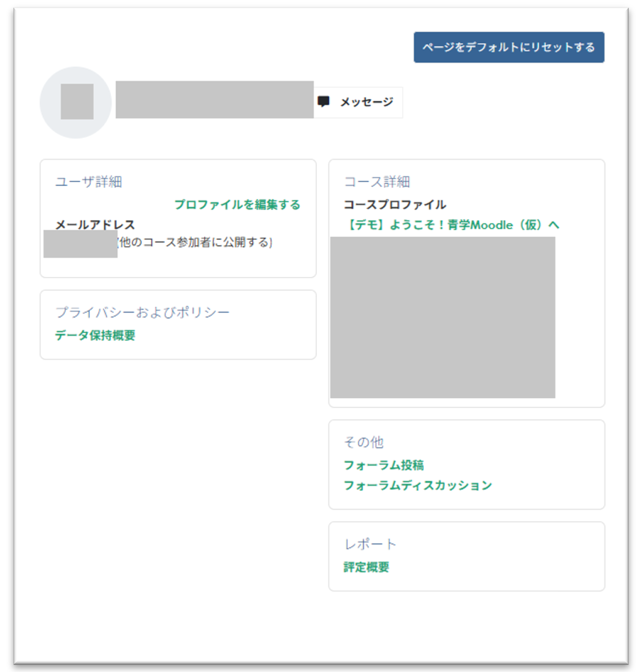Viewport: 639px width, 672px height.
Task: Open the プロファイルを編集する link
Action: [237, 204]
